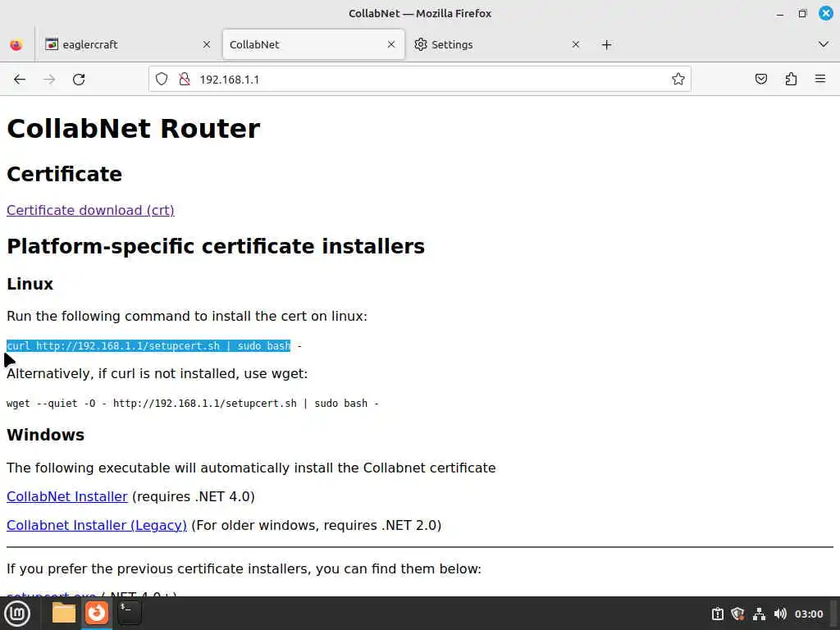Switch to the eaglercraft tab
The image size is (840, 630).
(x=128, y=44)
